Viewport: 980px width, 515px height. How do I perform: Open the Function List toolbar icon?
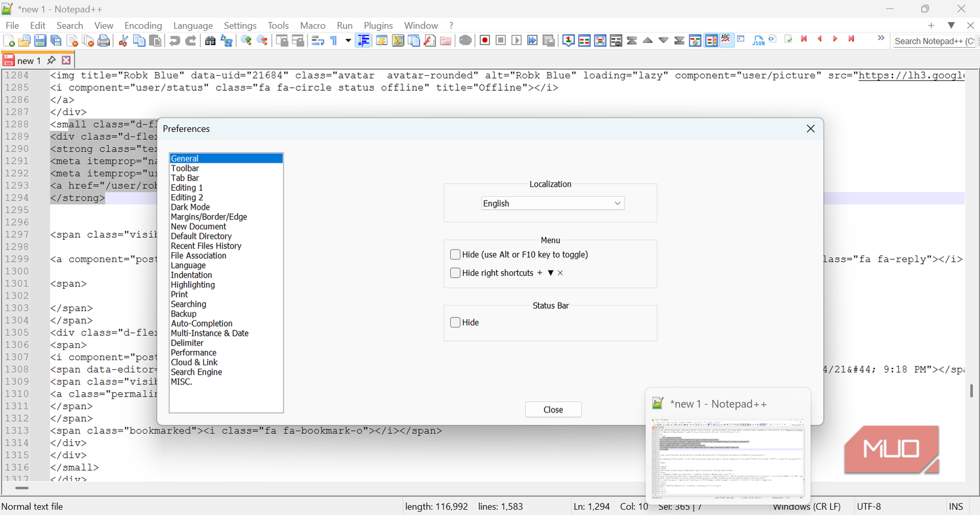[x=430, y=41]
